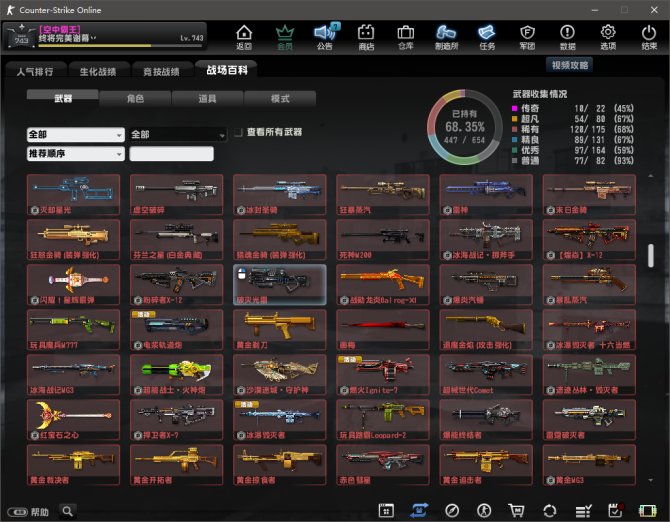Select the 死神M200 weapon card
This screenshot has width=670, height=522.
coord(382,240)
